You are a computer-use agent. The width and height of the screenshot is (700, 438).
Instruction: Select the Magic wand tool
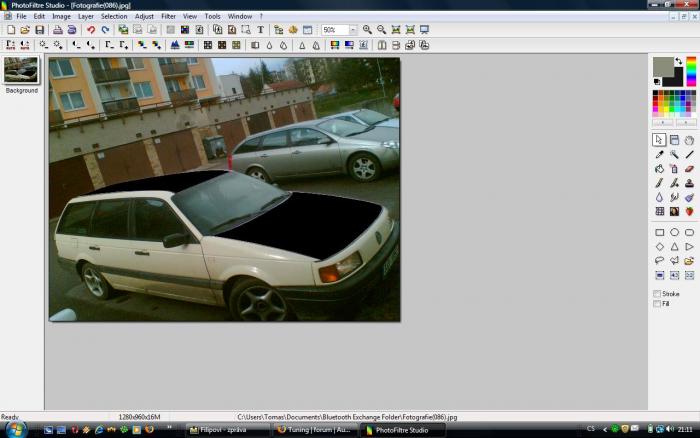pyautogui.click(x=674, y=154)
